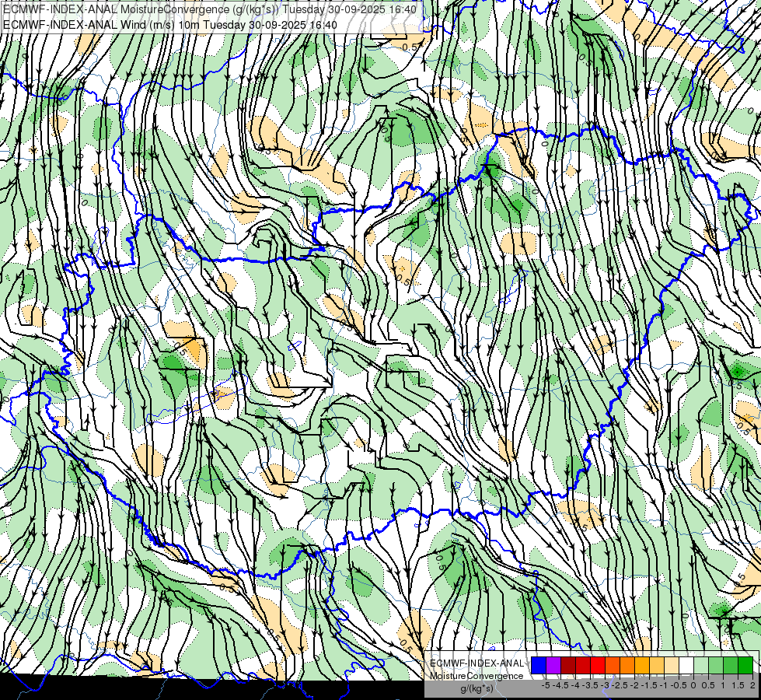Screen dimensions: 761x700
Task: Click the blue legend color box
Action: pyautogui.click(x=539, y=665)
